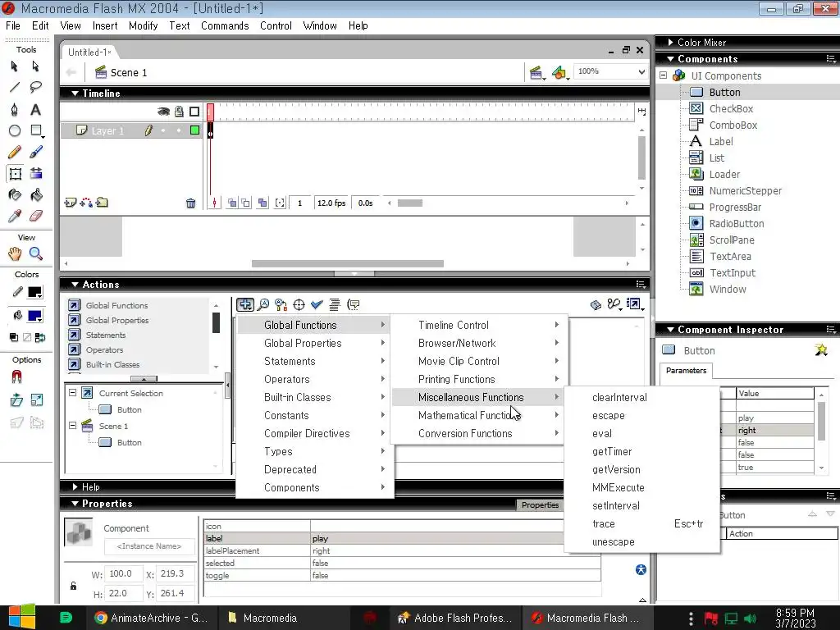This screenshot has height=630, width=840.
Task: Click the Delete Layer trash icon
Action: (190, 203)
